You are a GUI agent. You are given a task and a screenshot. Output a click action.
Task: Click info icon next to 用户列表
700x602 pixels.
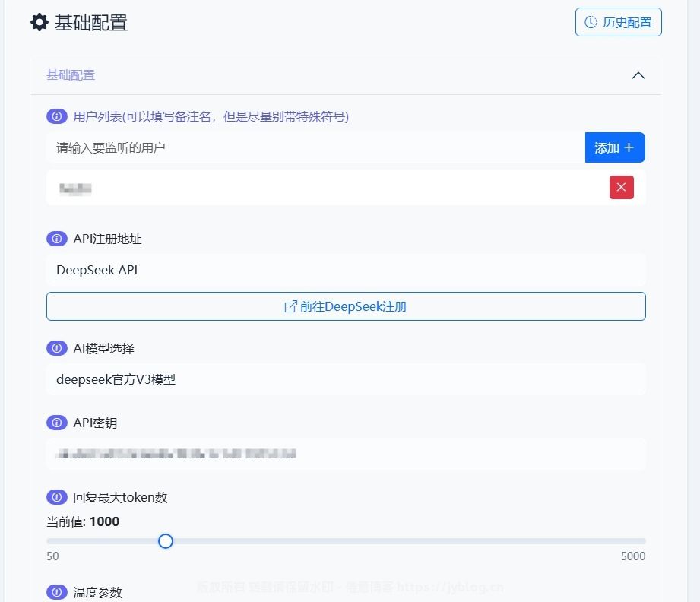pyautogui.click(x=57, y=116)
